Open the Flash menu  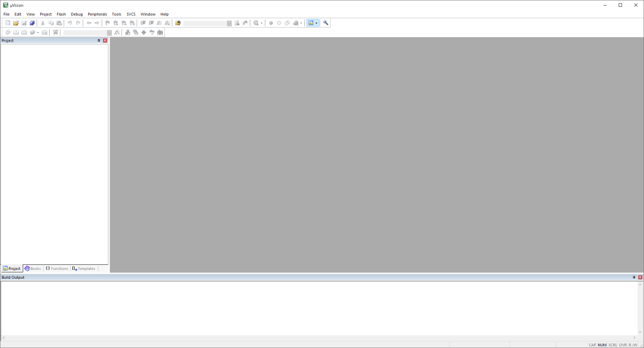point(61,14)
